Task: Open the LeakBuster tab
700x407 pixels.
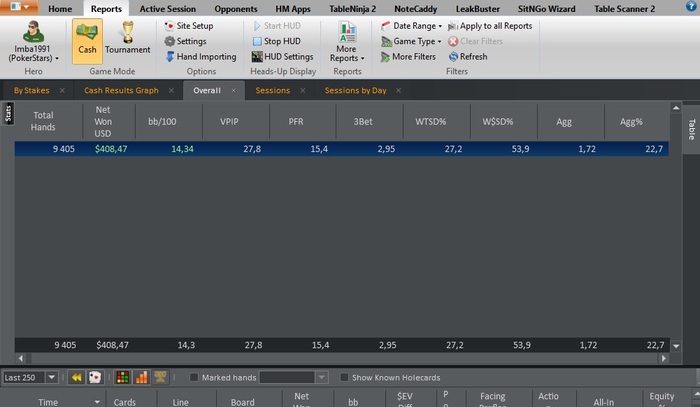Action: 478,8
